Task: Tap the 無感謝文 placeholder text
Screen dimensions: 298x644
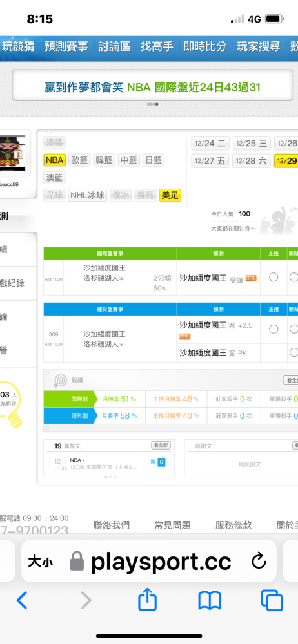Action: [x=250, y=464]
